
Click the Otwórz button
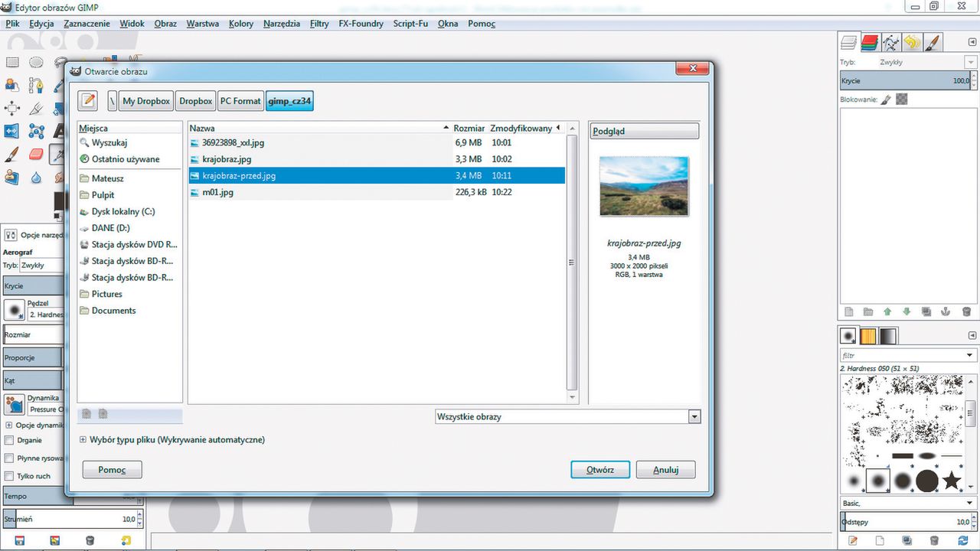pos(600,470)
